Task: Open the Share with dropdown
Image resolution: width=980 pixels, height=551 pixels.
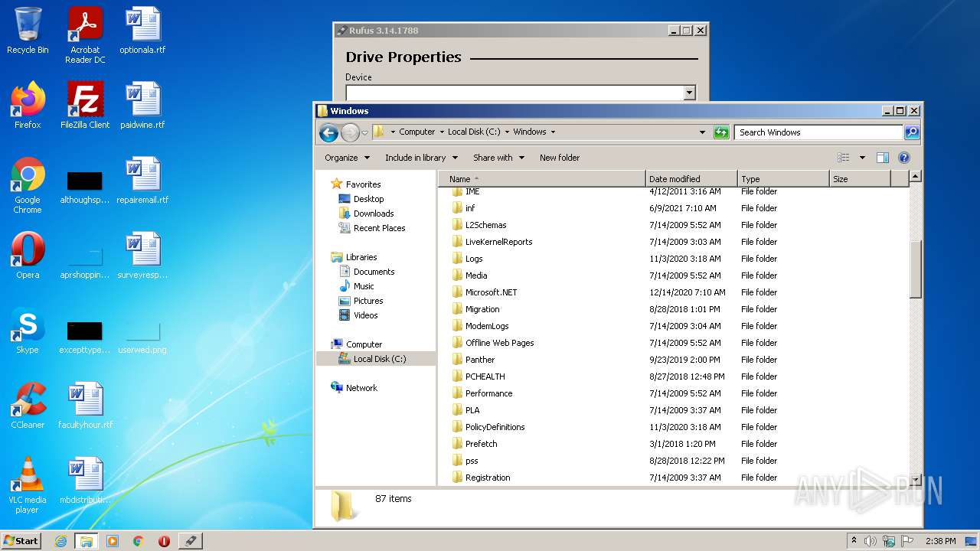Action: click(498, 158)
